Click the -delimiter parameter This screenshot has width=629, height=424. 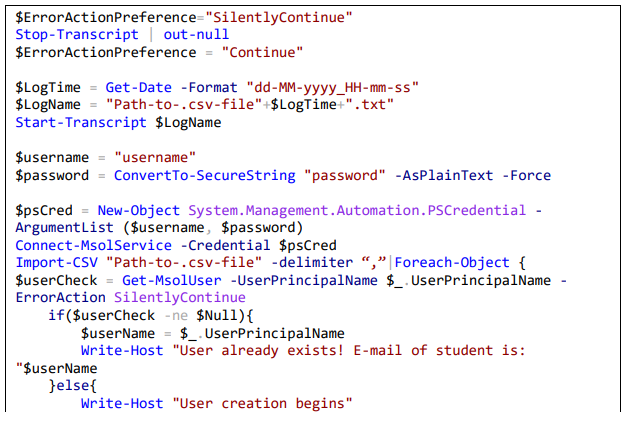click(292, 263)
